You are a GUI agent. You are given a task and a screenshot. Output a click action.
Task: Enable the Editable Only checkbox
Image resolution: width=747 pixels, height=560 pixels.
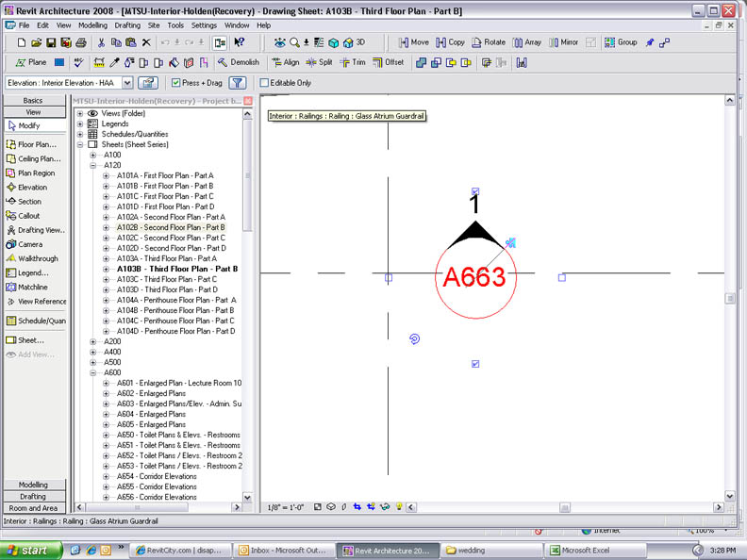click(x=264, y=83)
